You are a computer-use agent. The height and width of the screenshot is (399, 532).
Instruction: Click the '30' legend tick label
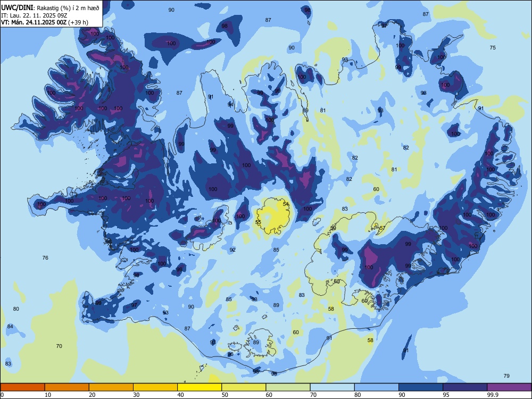coord(136,395)
